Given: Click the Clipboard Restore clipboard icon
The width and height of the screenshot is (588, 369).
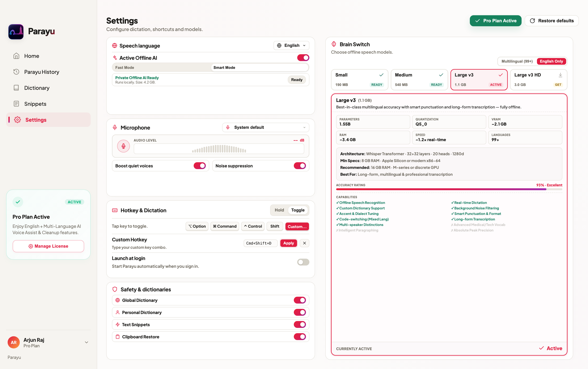Looking at the screenshot, I should click(x=118, y=337).
